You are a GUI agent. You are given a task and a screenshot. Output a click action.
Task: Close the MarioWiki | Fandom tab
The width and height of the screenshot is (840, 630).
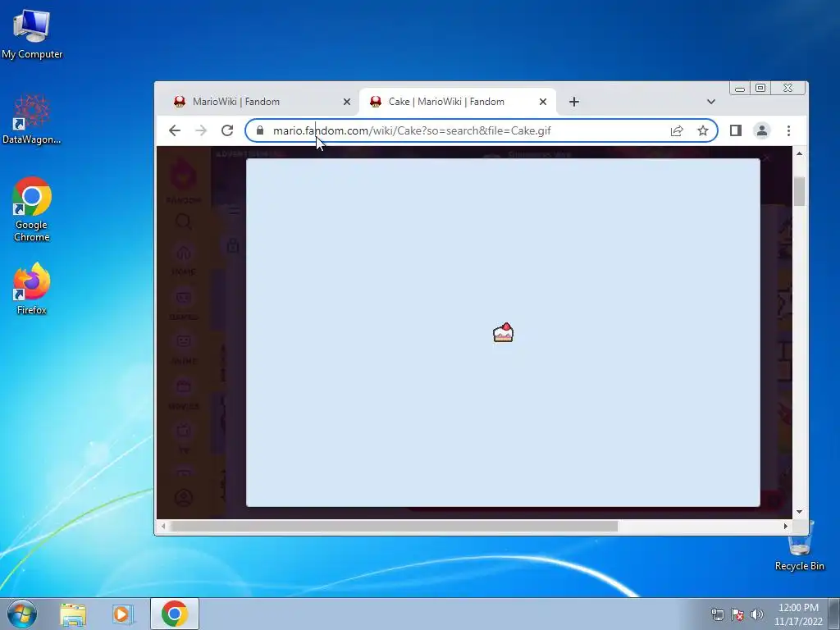(x=347, y=102)
